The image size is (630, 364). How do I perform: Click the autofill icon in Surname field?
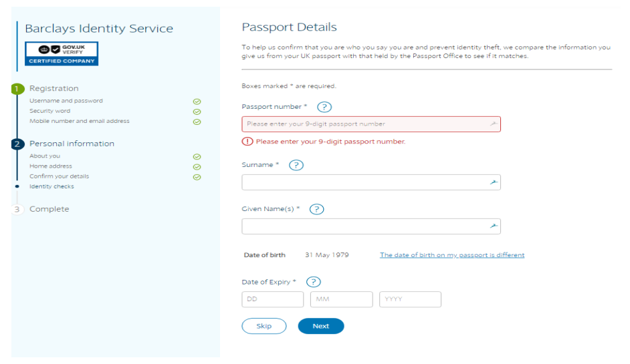point(493,182)
